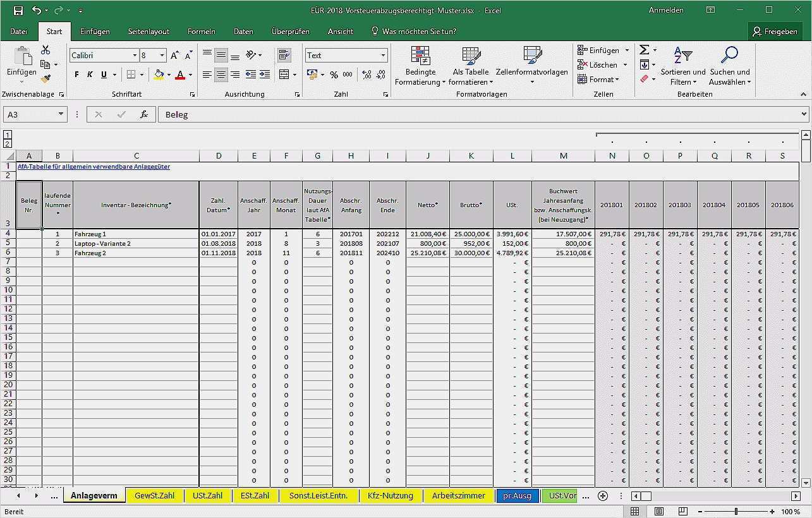Screen dimensions: 812x518
Task: Open Bedingte Formatierung menu
Action: click(x=421, y=66)
